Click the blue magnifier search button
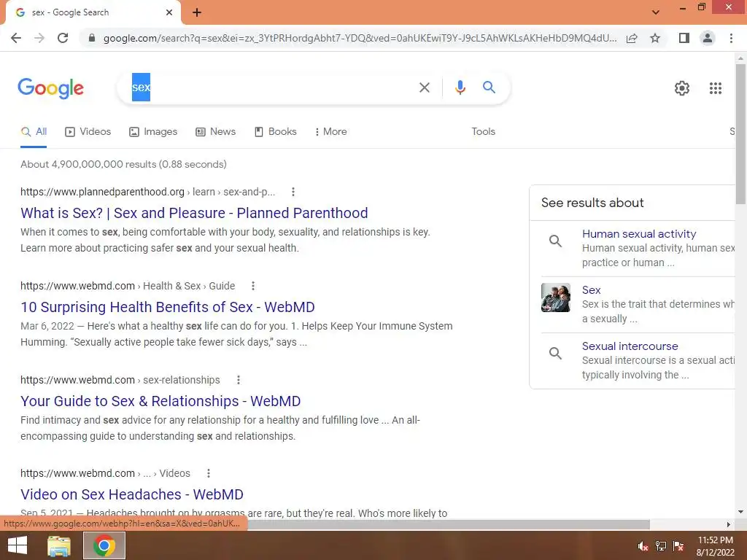The height and width of the screenshot is (560, 747). [489, 87]
